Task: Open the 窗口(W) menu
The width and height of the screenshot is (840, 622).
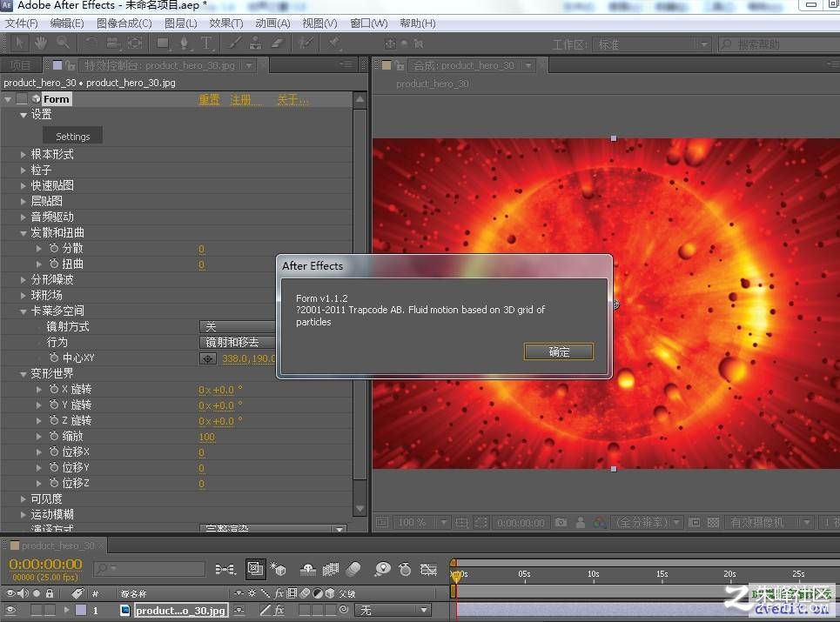Action: tap(368, 23)
